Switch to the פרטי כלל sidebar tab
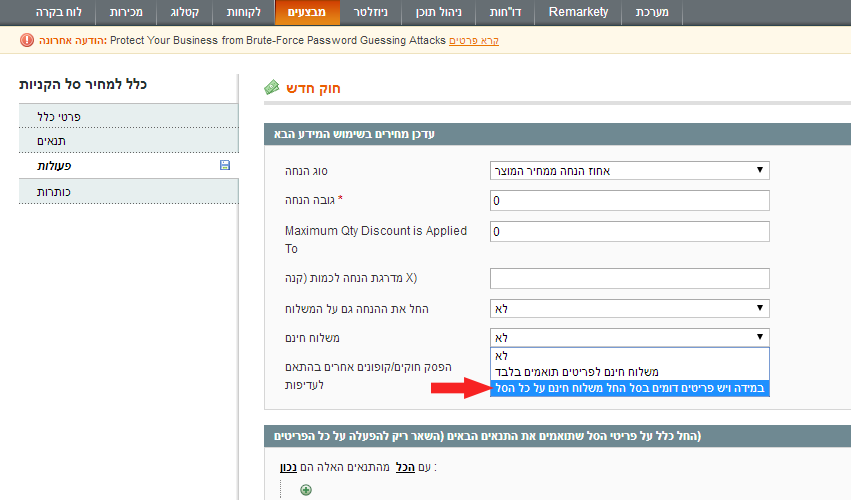Viewport: 851px width, 500px height. (128, 116)
